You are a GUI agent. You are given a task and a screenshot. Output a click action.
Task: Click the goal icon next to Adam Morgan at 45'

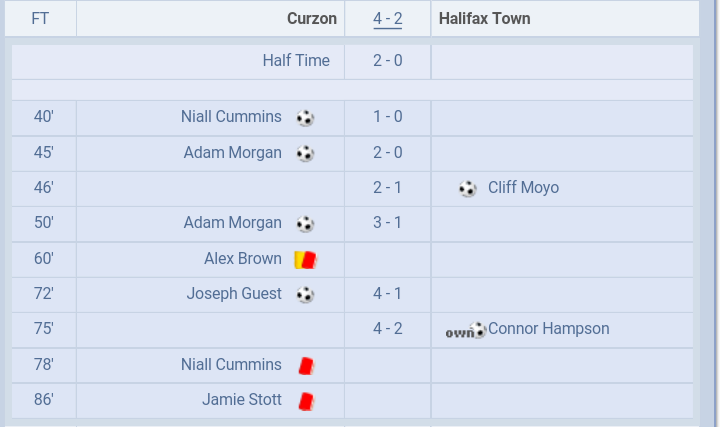tap(305, 153)
